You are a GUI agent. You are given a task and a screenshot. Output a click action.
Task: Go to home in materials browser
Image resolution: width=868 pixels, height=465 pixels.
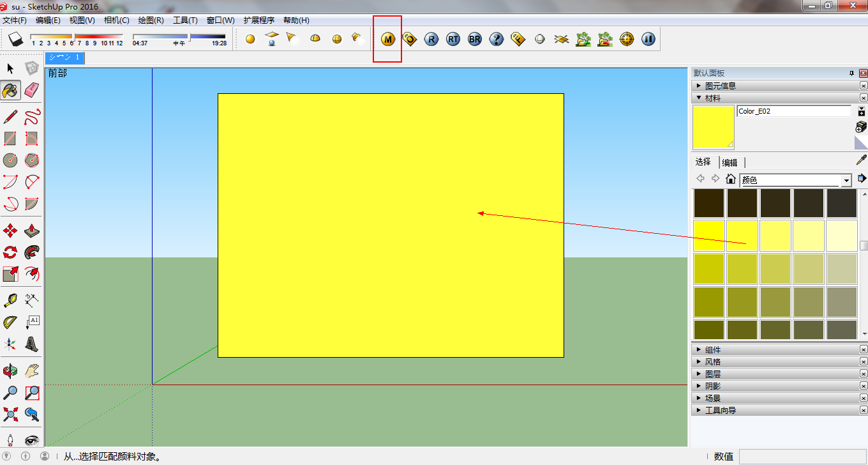click(731, 179)
